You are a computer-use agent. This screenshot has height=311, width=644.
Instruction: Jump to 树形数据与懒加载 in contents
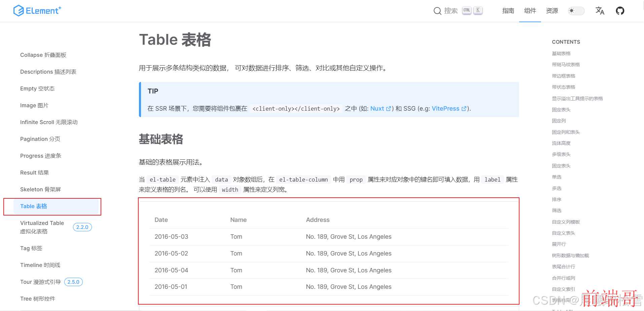coord(570,256)
